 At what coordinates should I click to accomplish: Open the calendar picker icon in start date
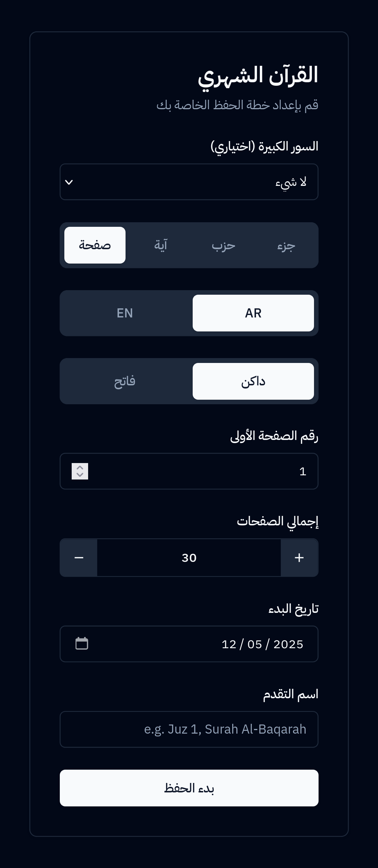tap(82, 644)
